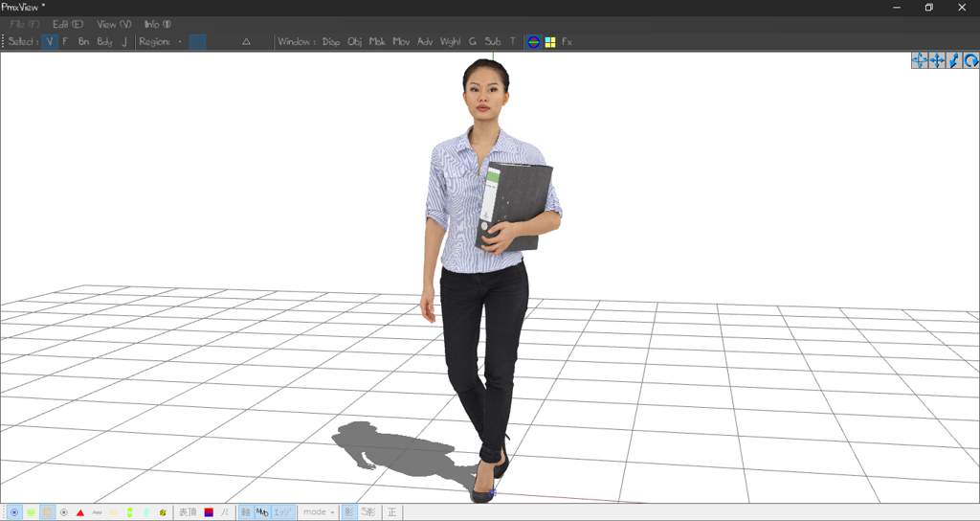This screenshot has width=980, height=521.
Task: Click the blue circle with green line icon
Action: point(533,42)
